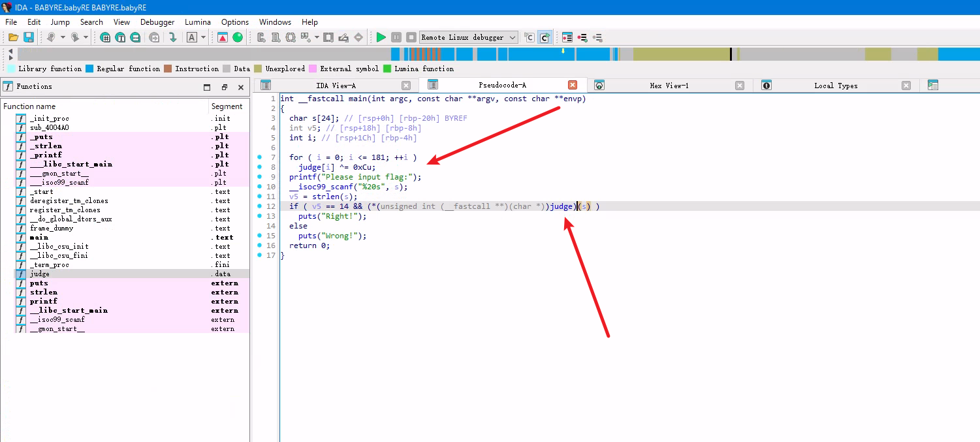The height and width of the screenshot is (442, 980).
Task: Click the red triangle toolbar icon
Action: [223, 37]
